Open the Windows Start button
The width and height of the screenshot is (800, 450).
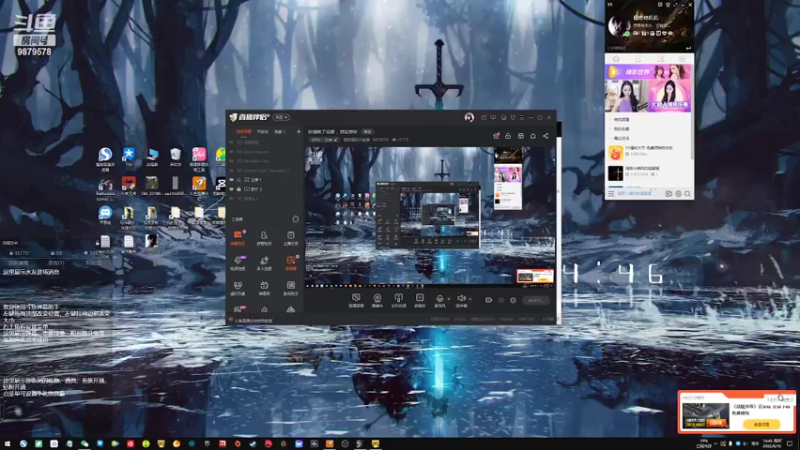[7, 444]
